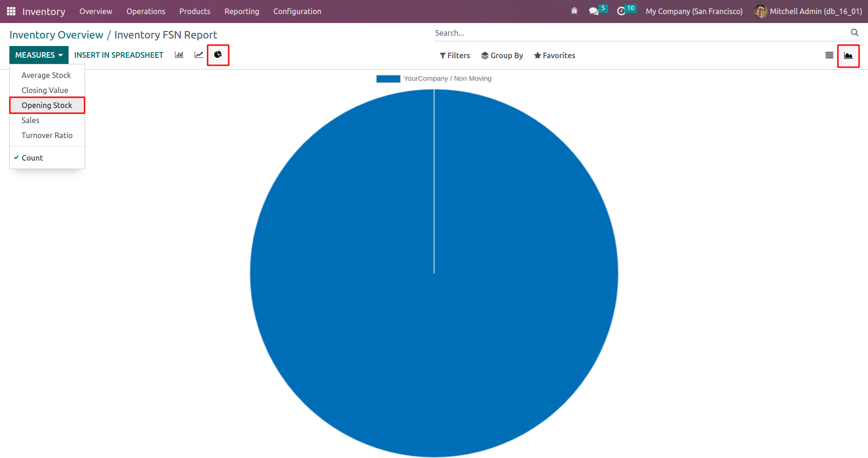
Task: Switch to list view
Action: point(829,55)
